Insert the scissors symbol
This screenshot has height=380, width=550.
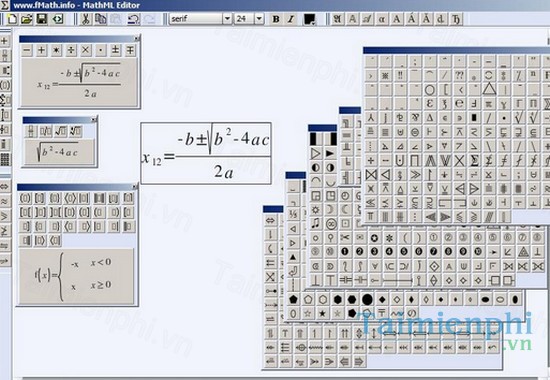(345, 238)
